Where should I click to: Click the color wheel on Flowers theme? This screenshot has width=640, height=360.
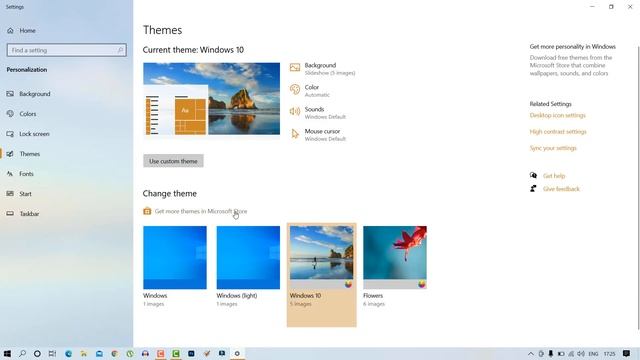pos(422,284)
